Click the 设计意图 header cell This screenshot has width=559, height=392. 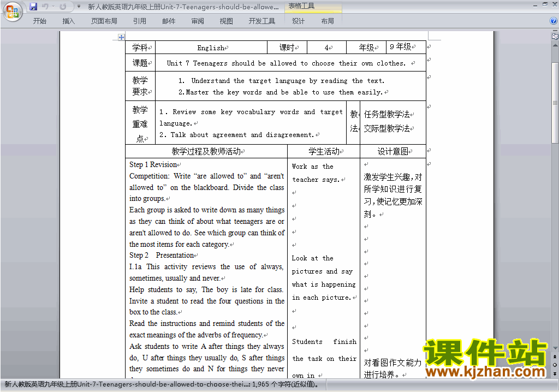click(x=393, y=151)
